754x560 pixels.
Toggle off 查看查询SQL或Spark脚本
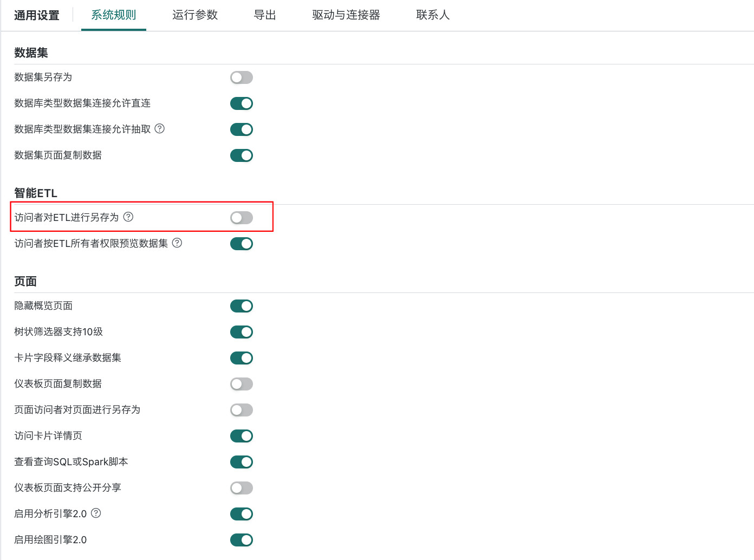[242, 461]
